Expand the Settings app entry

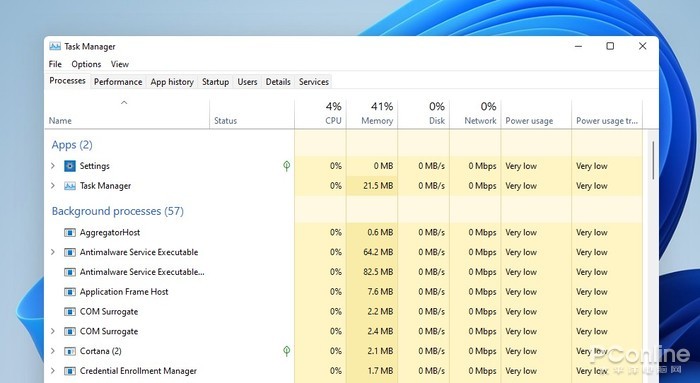(x=53, y=166)
